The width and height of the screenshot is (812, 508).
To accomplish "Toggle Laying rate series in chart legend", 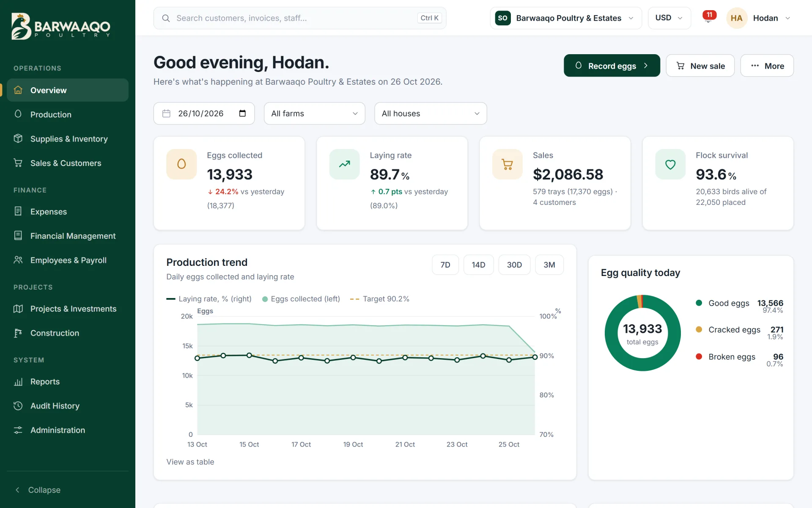I will point(209,299).
